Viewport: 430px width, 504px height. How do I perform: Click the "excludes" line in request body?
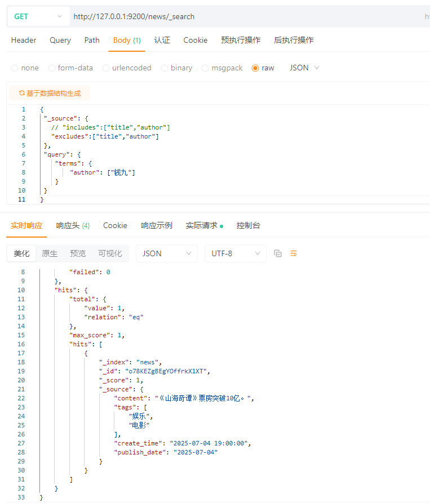click(105, 137)
